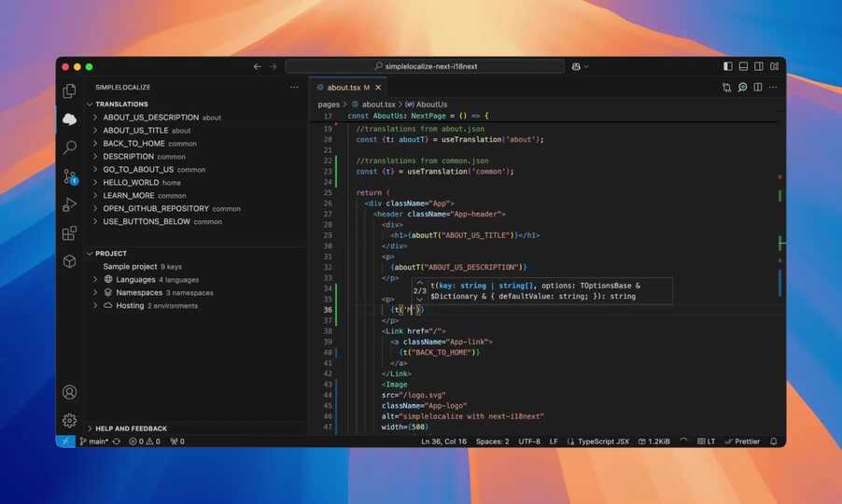Open the Extensions view
Screen dimensions: 842x504
[x=69, y=233]
